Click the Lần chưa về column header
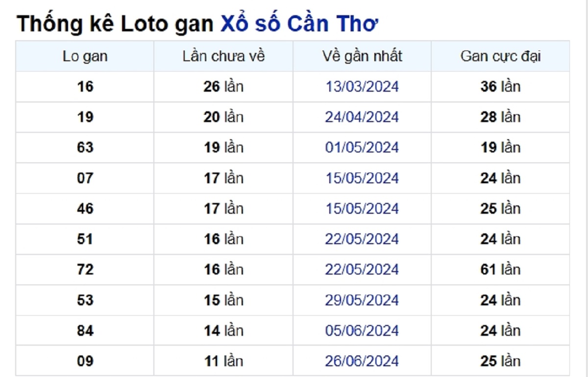The width and height of the screenshot is (588, 377). coord(223,56)
